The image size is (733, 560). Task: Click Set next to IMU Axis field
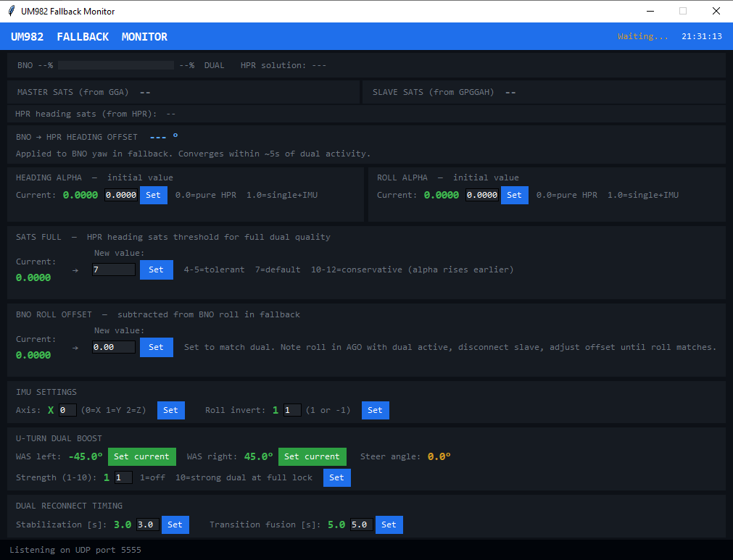tap(170, 411)
